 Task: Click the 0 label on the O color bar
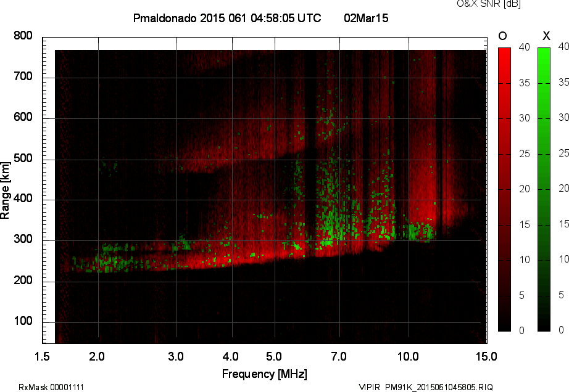tap(522, 330)
